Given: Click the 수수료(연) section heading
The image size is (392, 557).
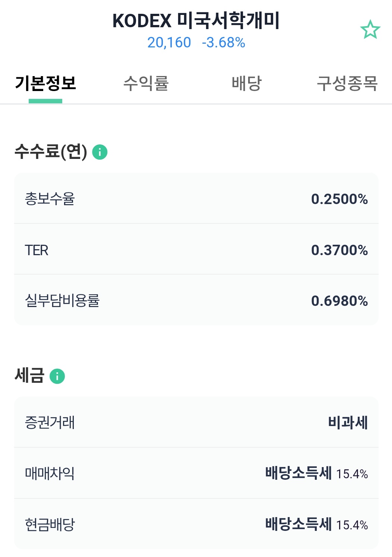Looking at the screenshot, I should click(51, 152).
